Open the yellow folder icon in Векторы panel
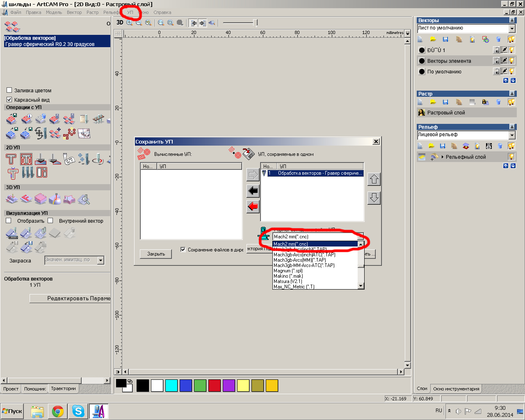This screenshot has height=420, width=525. 433,39
